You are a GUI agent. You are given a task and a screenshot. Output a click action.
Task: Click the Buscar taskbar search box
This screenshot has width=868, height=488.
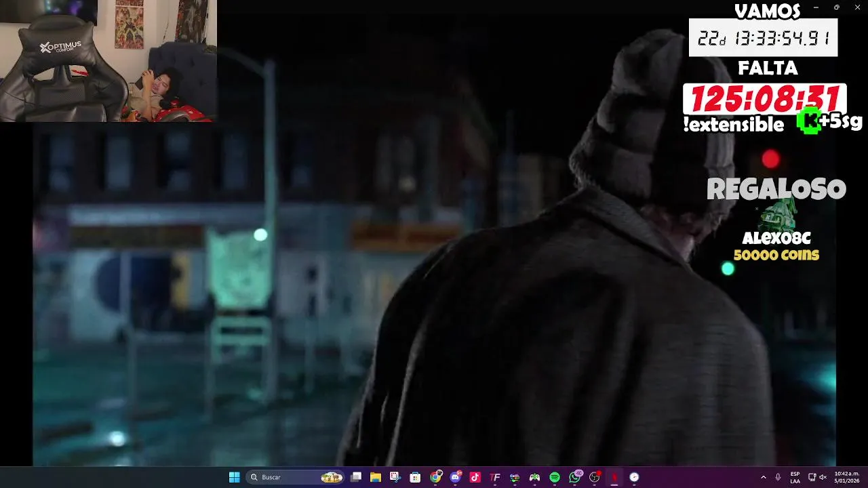(x=294, y=477)
